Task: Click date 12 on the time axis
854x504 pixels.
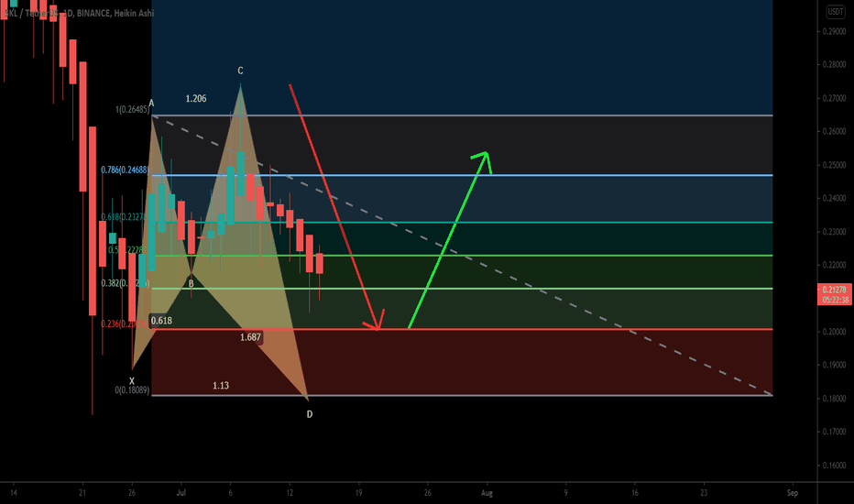Action: point(290,493)
